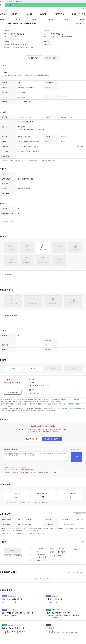Click the 장애인용 주차장 facility icon
This screenshot has height=644, width=86.
(x=13, y=301)
